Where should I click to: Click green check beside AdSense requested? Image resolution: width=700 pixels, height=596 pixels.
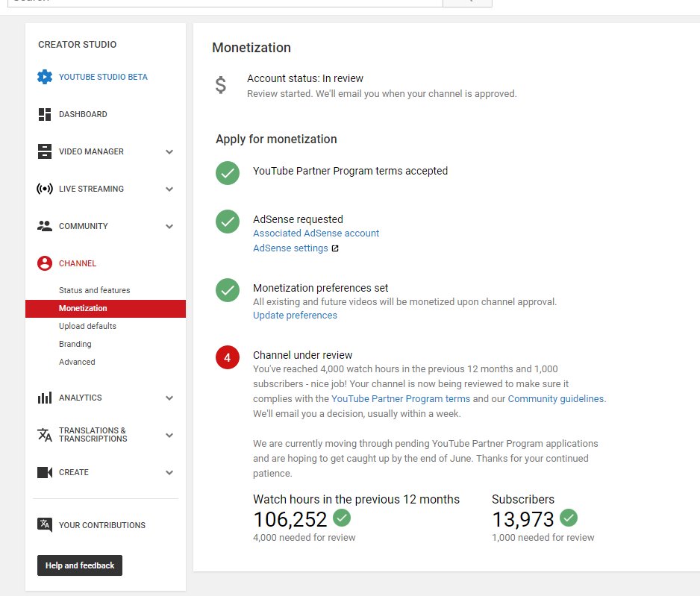(228, 222)
